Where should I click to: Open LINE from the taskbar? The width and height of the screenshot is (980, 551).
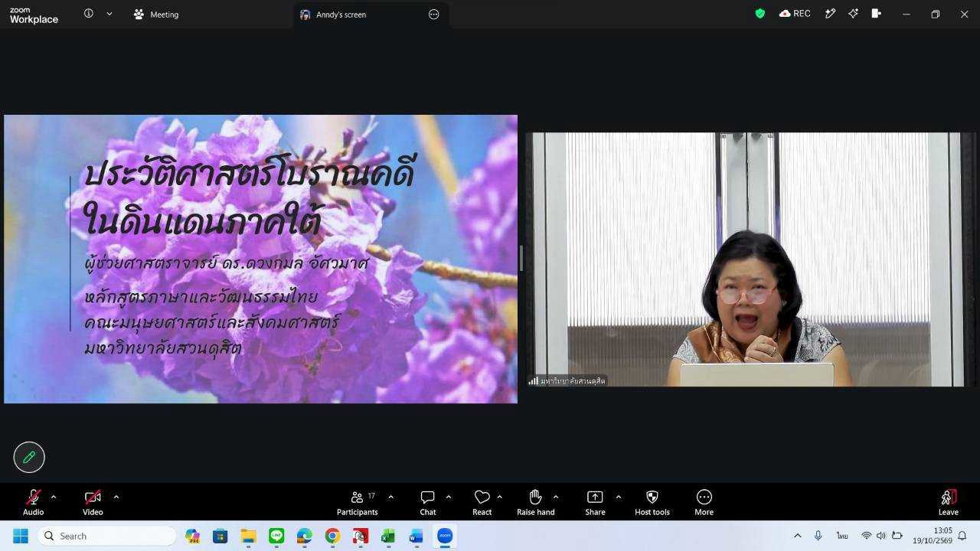[276, 536]
